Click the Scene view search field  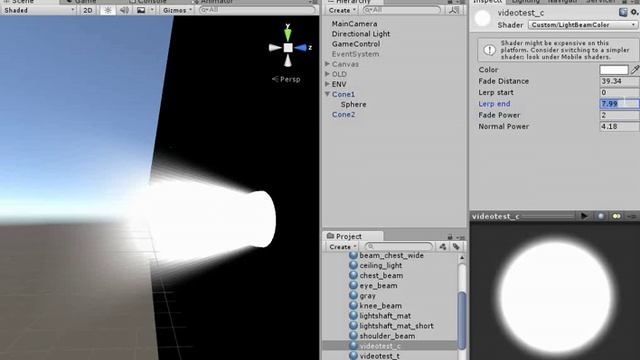tap(257, 10)
